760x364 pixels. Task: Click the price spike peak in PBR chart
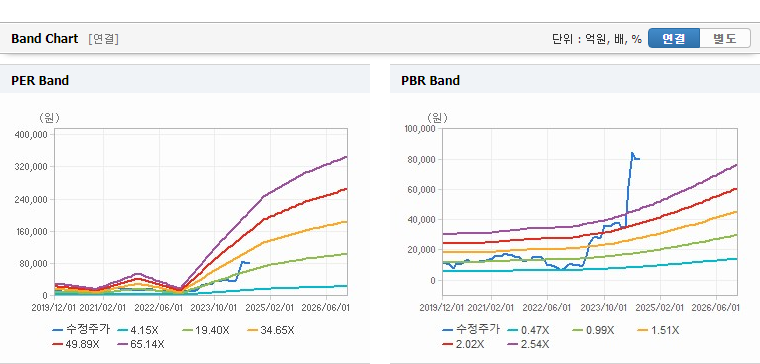[x=632, y=153]
